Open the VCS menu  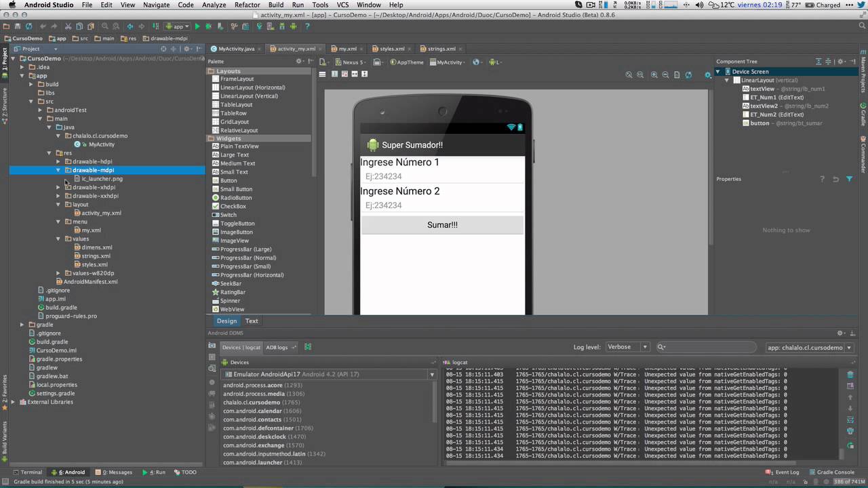pyautogui.click(x=342, y=5)
